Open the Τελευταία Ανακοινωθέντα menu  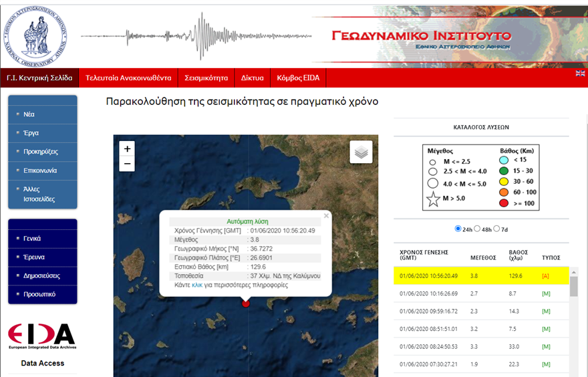click(x=128, y=78)
